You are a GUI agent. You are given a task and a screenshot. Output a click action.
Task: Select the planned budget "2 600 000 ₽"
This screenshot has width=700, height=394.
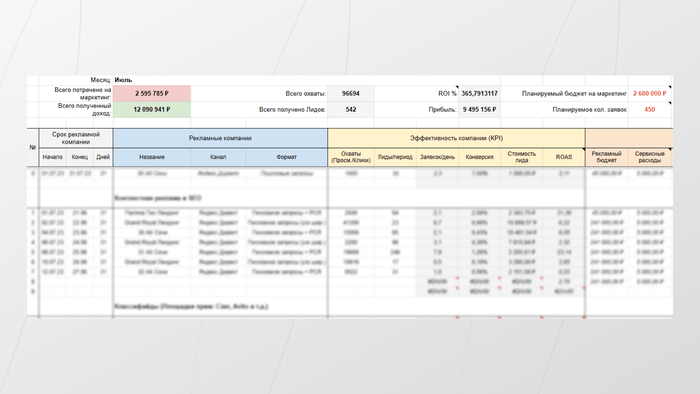coord(650,94)
